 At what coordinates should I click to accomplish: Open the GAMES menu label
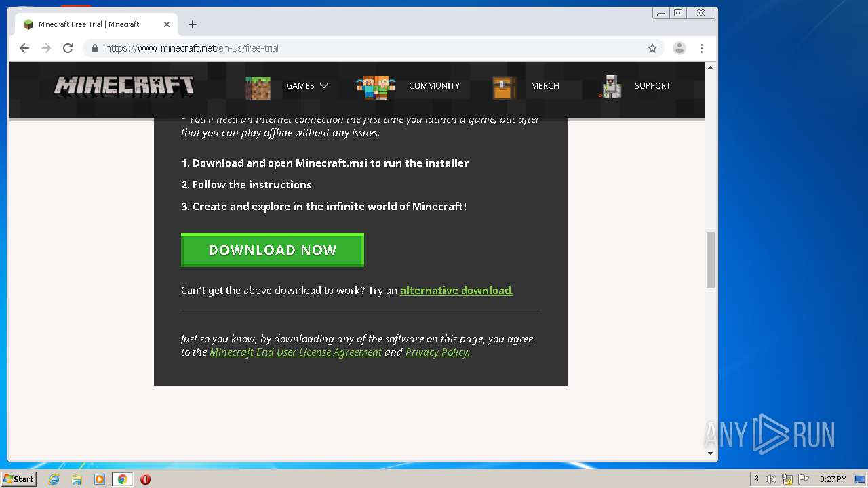pos(300,86)
